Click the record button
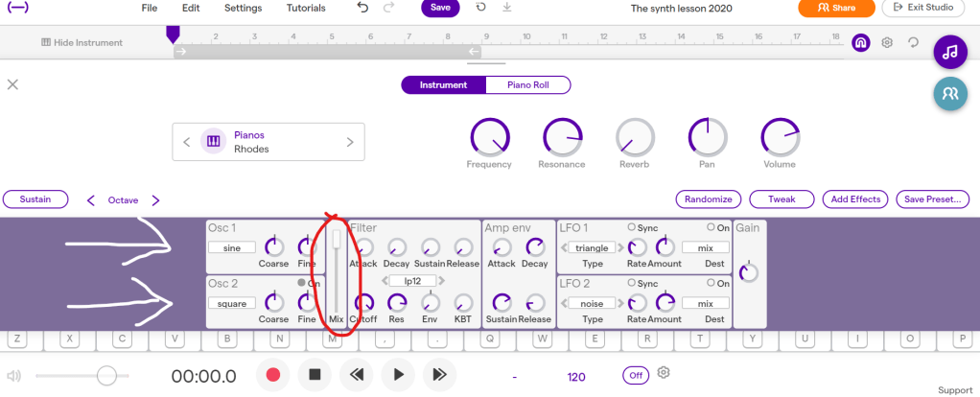Viewport: 980px width, 397px height. [x=272, y=374]
